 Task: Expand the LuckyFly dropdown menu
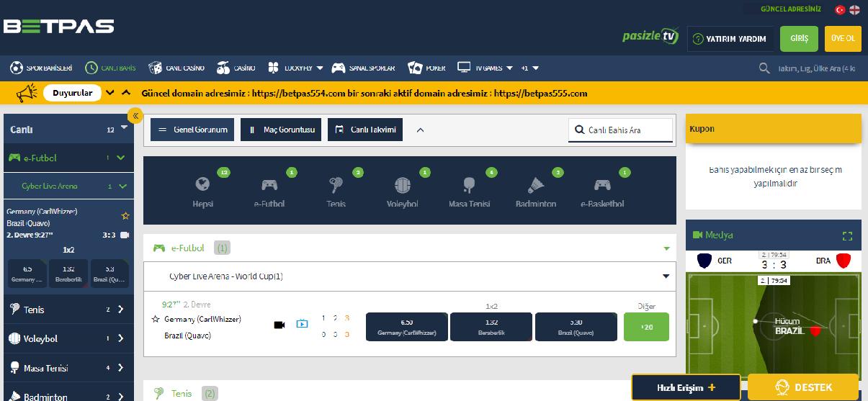pyautogui.click(x=295, y=68)
